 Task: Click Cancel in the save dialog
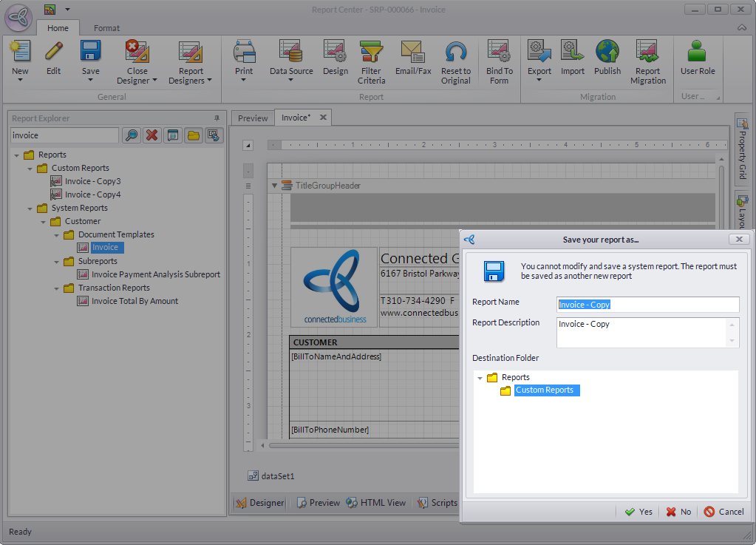723,512
